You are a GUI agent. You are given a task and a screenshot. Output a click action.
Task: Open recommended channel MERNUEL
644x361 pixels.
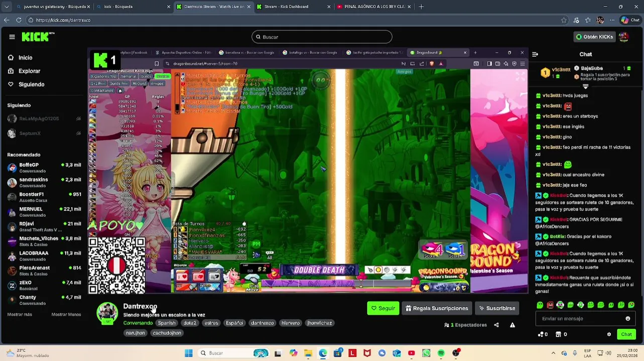point(44,212)
